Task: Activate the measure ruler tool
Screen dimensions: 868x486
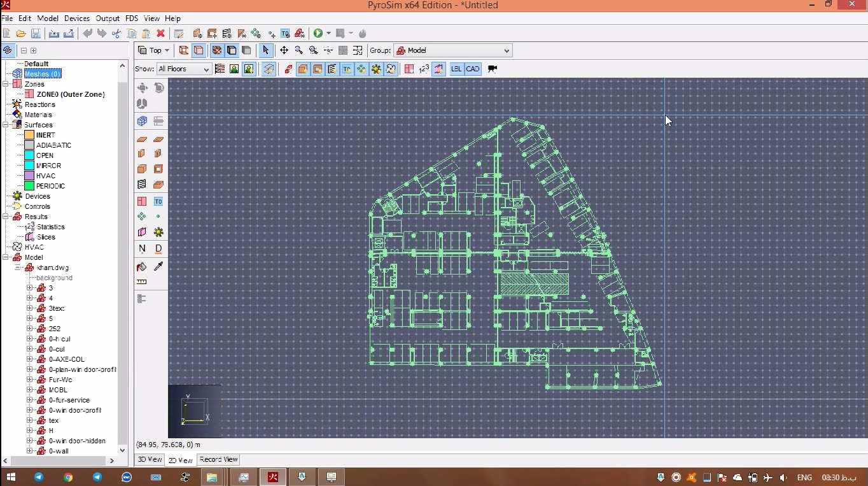Action: click(142, 282)
